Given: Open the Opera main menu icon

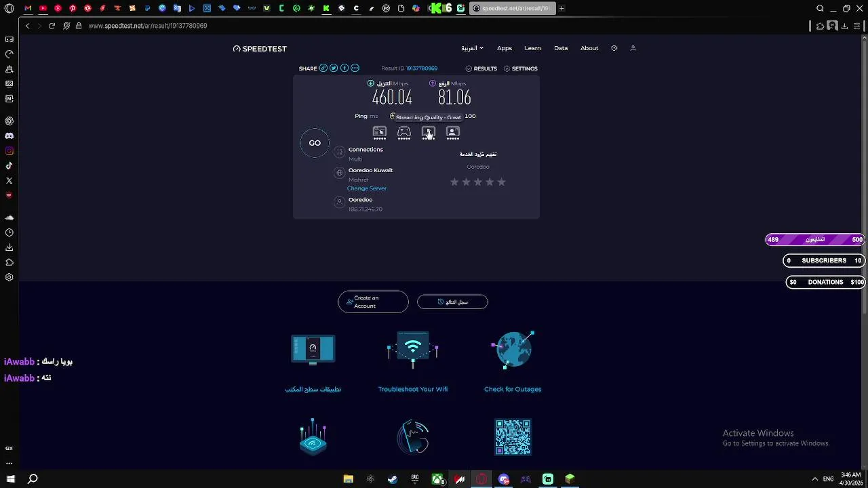Looking at the screenshot, I should click(9, 8).
